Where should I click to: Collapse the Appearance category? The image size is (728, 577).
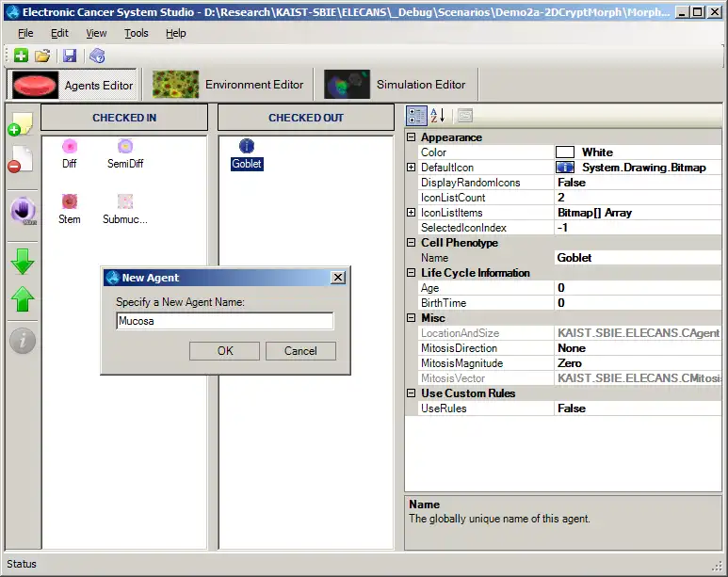[x=411, y=136]
